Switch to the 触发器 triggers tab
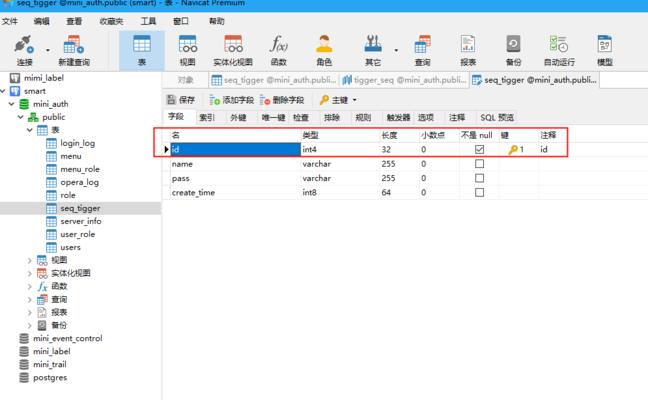The height and width of the screenshot is (400, 648). 398,117
